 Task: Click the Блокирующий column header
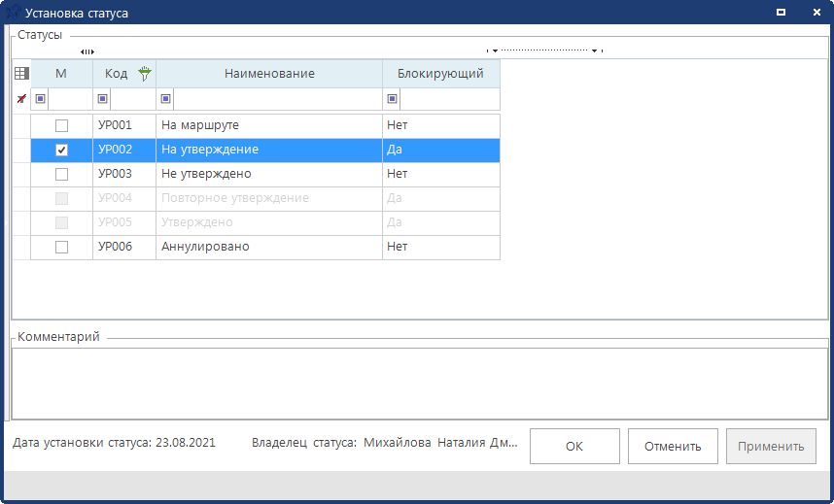[440, 74]
